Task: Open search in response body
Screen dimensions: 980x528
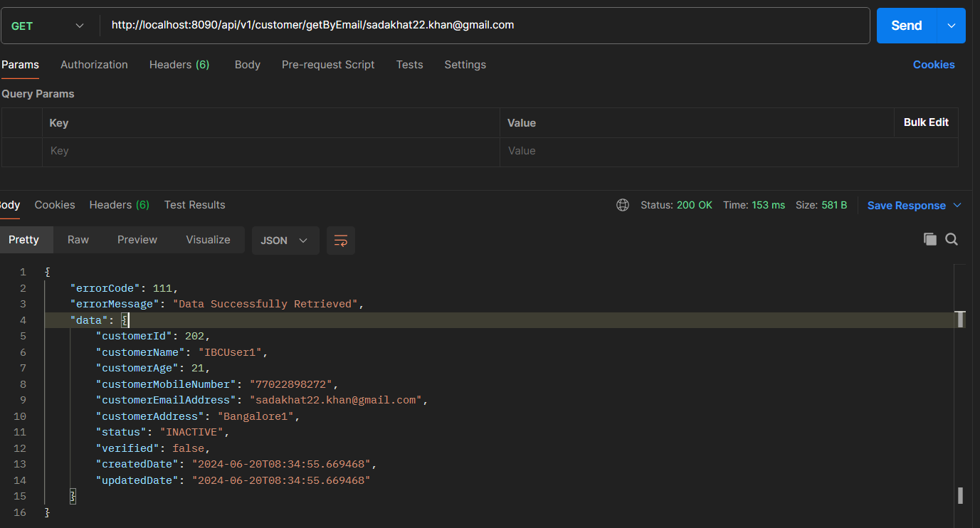Action: (952, 239)
